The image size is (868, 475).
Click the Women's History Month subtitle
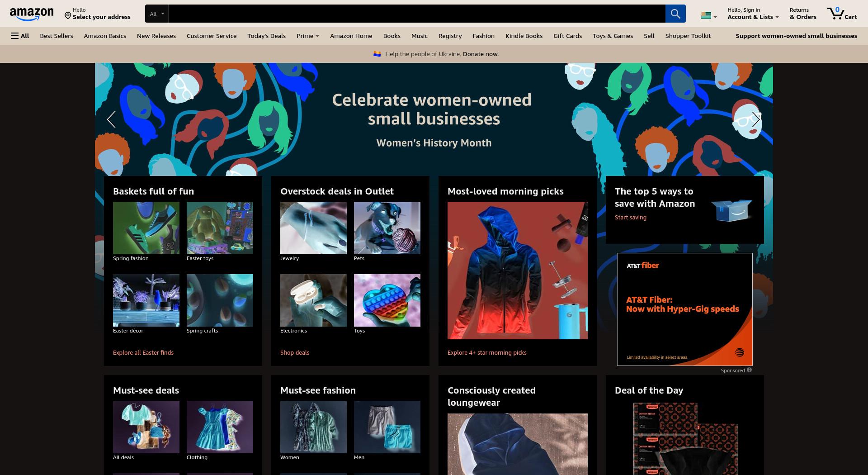click(434, 143)
